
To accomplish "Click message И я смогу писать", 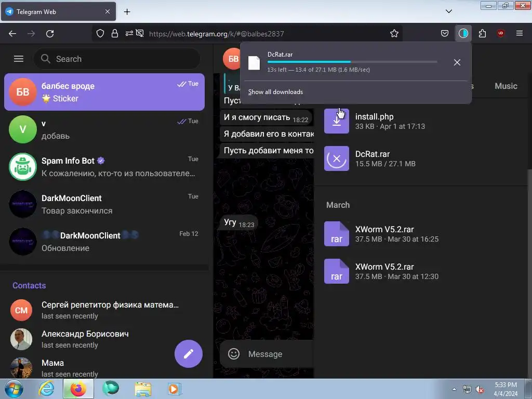I will pos(267,117).
